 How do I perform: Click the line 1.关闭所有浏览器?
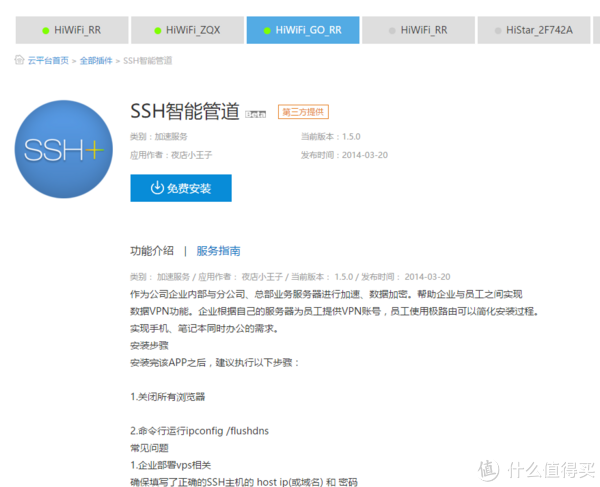168,397
